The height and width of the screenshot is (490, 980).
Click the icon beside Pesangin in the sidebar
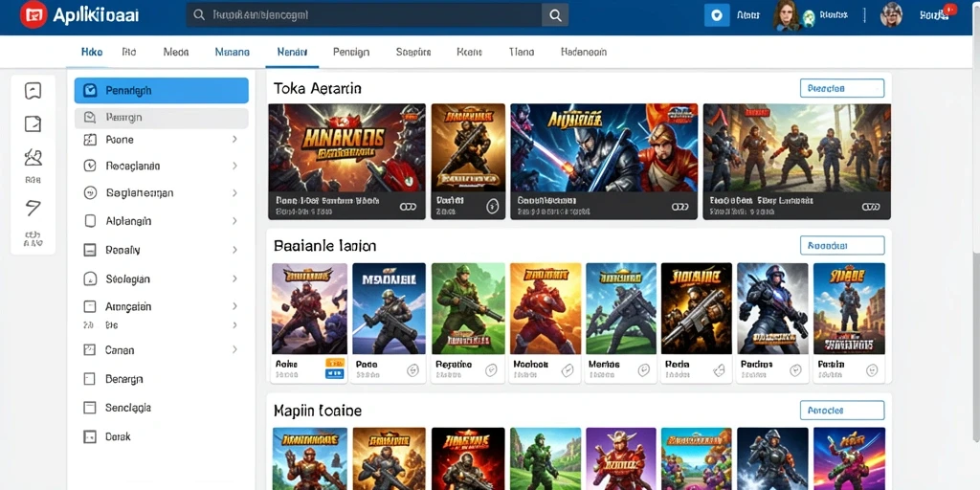click(x=90, y=117)
